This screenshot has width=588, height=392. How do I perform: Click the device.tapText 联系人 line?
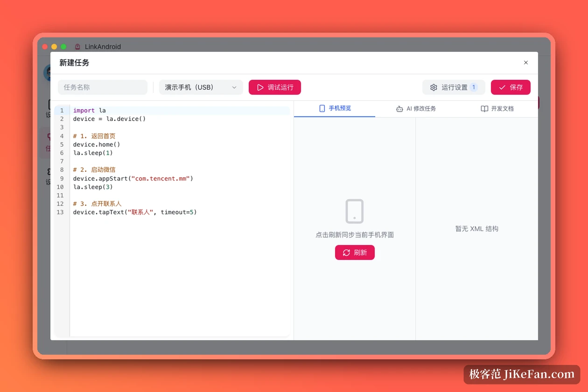coord(135,212)
